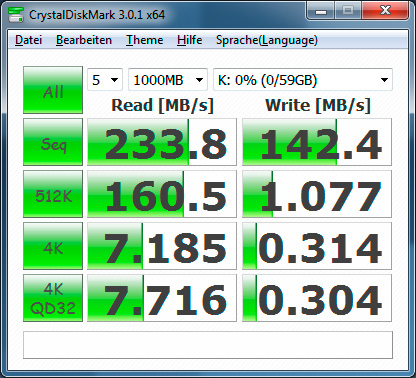Screen dimensions: 416x378
Task: Click the CrystalDiskMark title bar icon
Action: (16, 14)
